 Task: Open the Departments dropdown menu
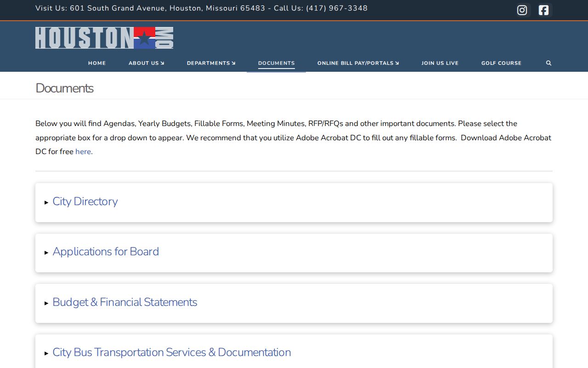[x=211, y=63]
